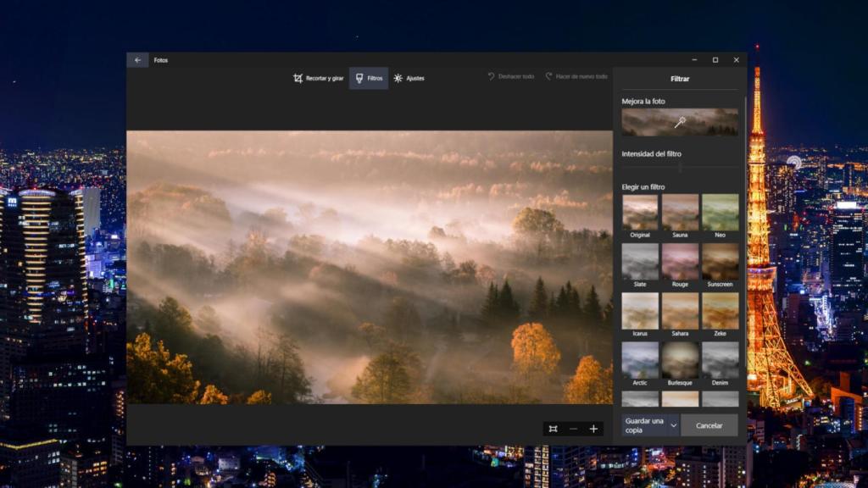Toggle the Sauna filter on

(x=679, y=211)
